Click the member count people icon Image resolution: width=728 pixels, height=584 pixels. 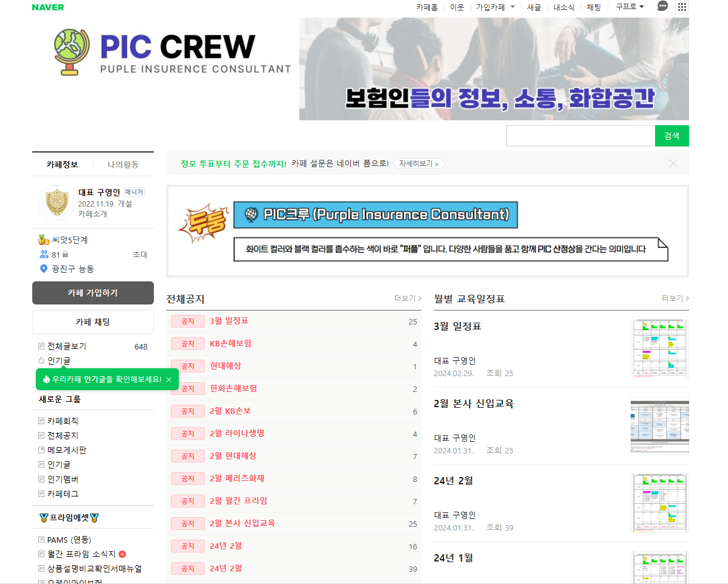tap(44, 254)
